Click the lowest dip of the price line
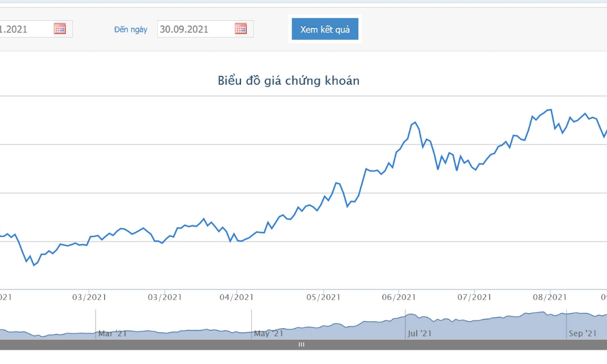This screenshot has height=364, width=607. [34, 265]
